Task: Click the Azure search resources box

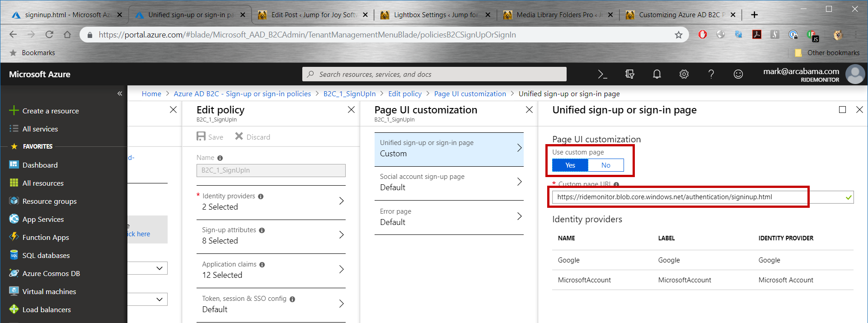Action: coord(434,74)
